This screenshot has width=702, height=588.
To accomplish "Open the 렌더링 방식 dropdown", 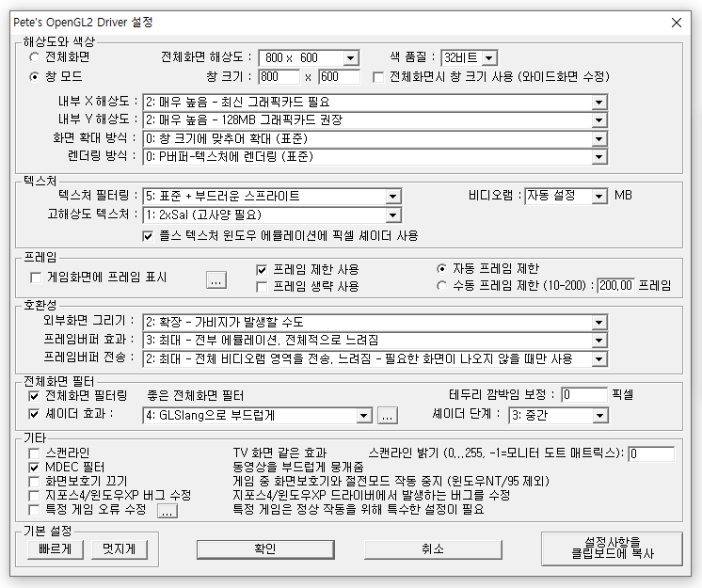I will [x=375, y=156].
